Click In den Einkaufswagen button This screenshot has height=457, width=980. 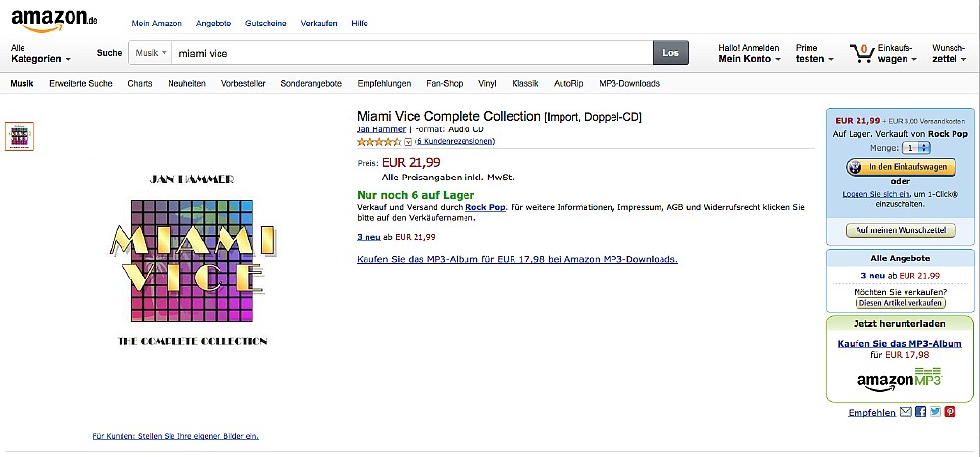[x=900, y=168]
